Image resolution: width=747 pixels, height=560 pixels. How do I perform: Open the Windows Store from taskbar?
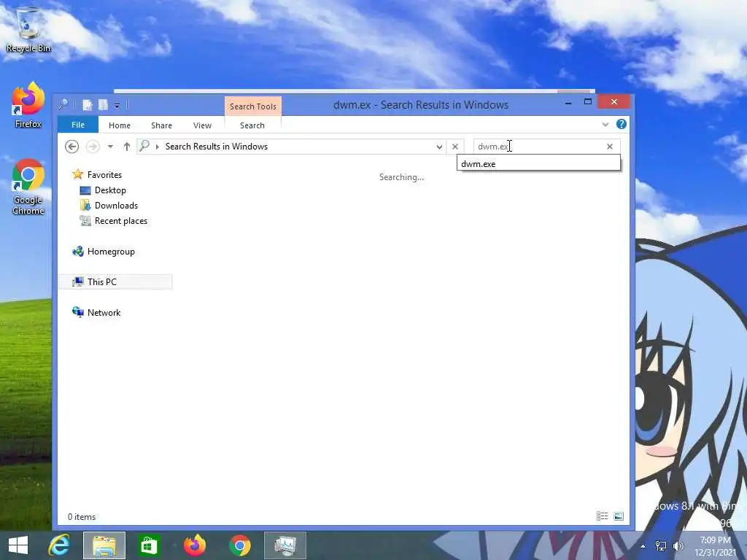click(149, 545)
